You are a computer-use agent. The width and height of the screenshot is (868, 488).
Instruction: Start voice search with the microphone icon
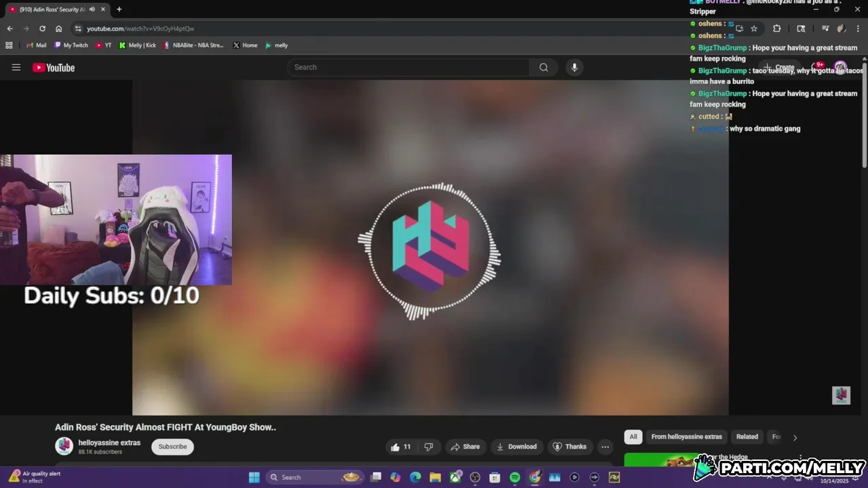click(x=574, y=67)
